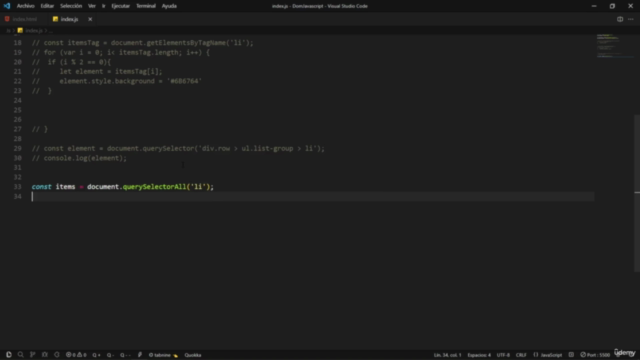The height and width of the screenshot is (360, 640).
Task: Open the Ir menu
Action: click(x=104, y=6)
